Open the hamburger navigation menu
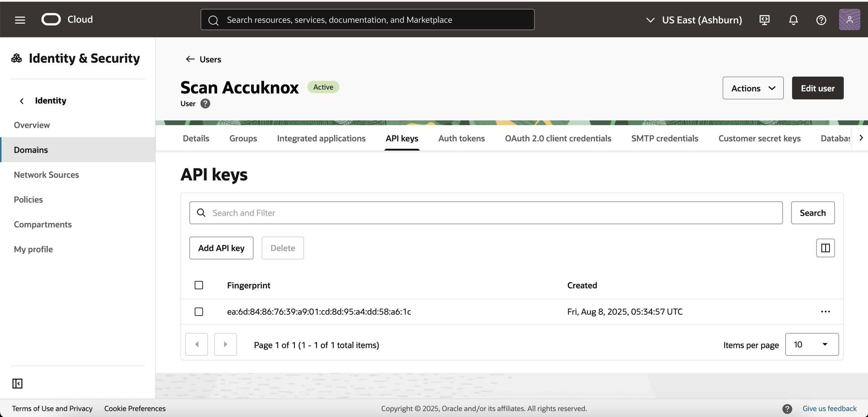The image size is (868, 417). click(x=20, y=20)
